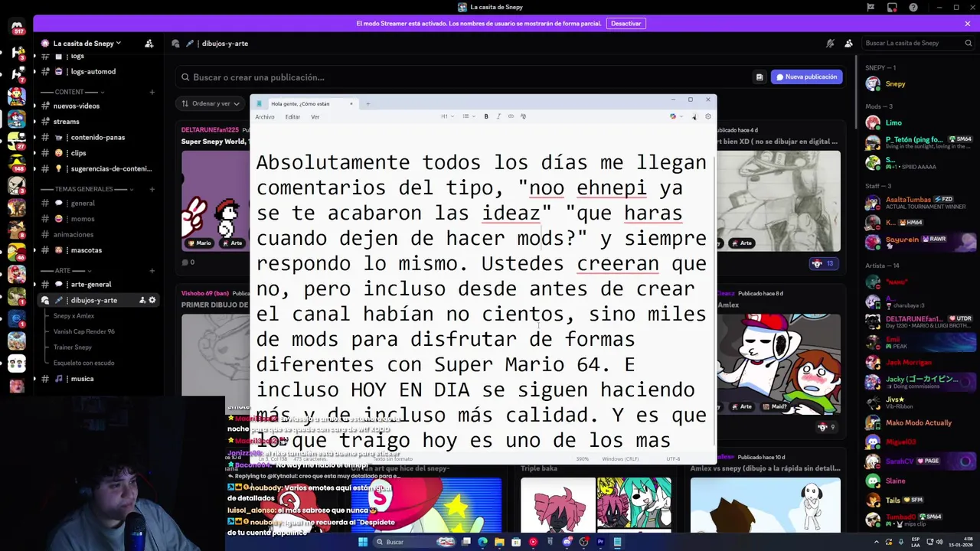980x551 pixels.
Task: Open Notepad settings gear
Action: 708,116
